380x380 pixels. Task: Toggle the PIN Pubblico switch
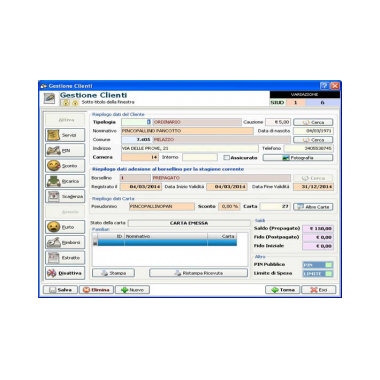coord(318,265)
